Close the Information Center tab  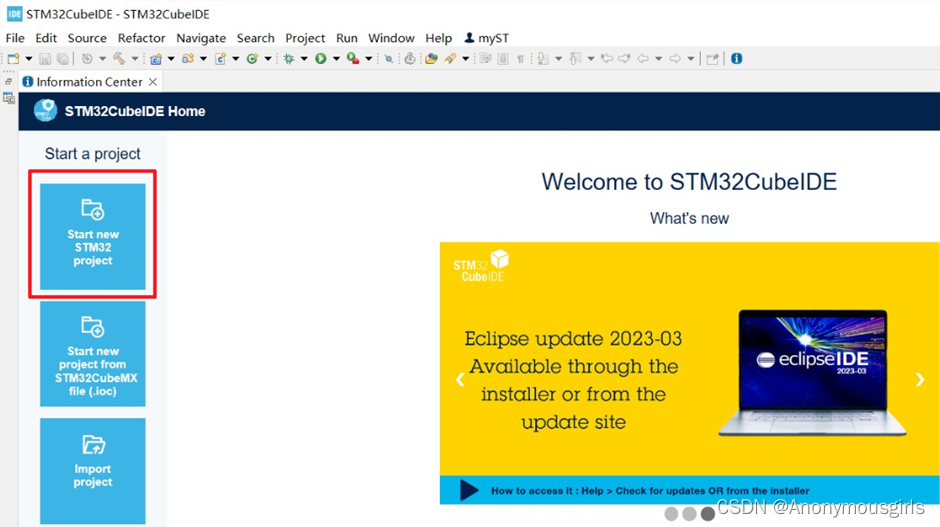(153, 82)
